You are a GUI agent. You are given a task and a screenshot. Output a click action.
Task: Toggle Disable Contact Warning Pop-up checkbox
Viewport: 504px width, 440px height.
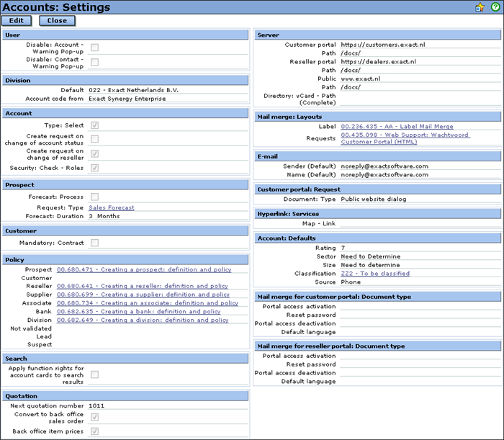click(94, 63)
